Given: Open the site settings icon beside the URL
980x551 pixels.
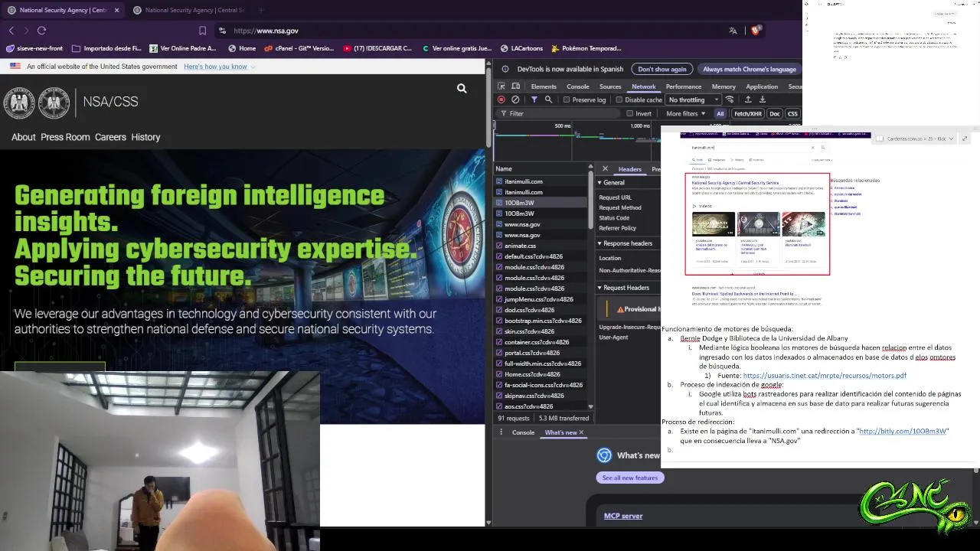Looking at the screenshot, I should 222,31.
